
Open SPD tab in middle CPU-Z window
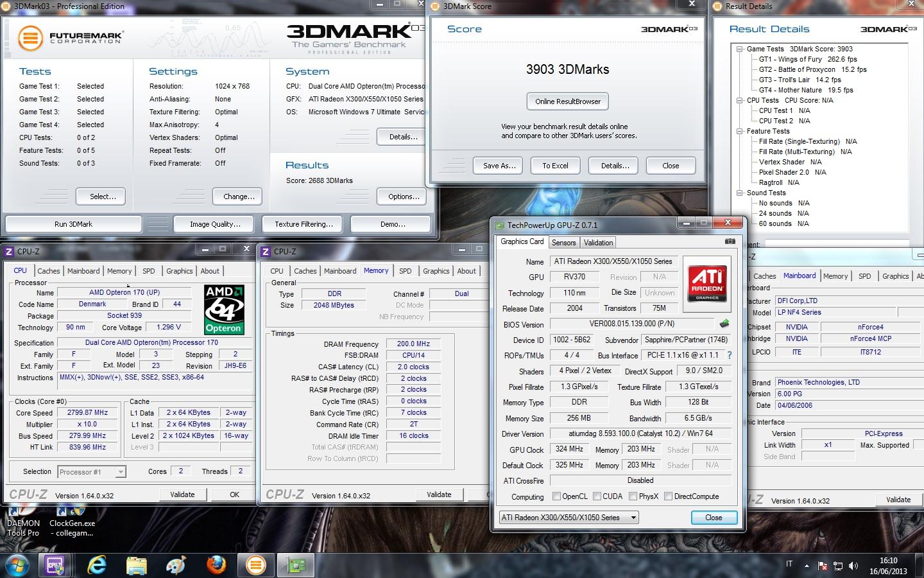pyautogui.click(x=406, y=271)
